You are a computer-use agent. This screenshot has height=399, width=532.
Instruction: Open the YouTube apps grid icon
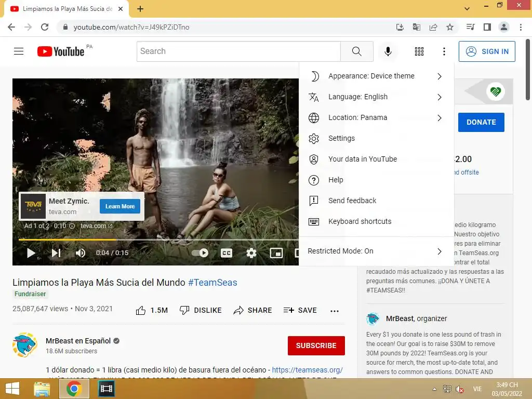[x=419, y=51]
